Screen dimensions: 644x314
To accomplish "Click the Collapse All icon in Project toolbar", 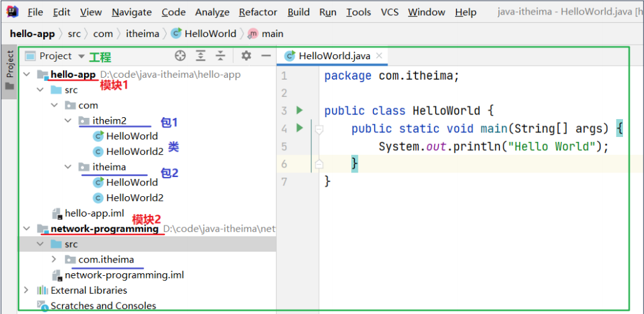I will [221, 56].
